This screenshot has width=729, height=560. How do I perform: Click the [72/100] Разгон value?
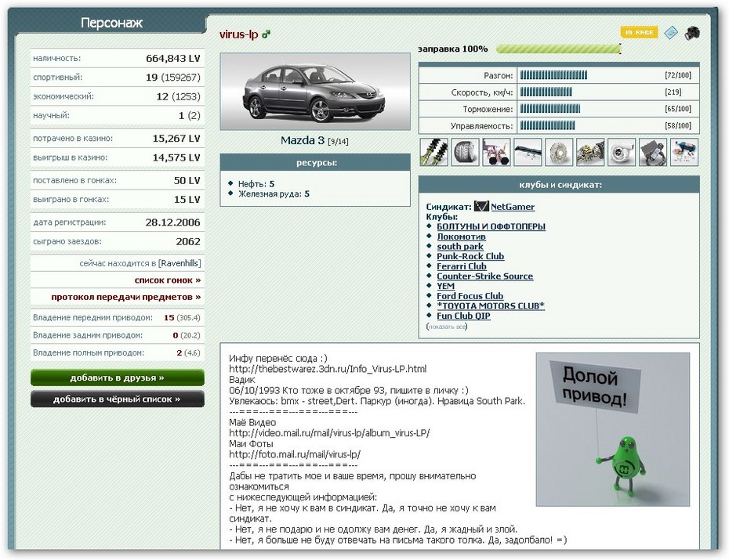pos(678,75)
